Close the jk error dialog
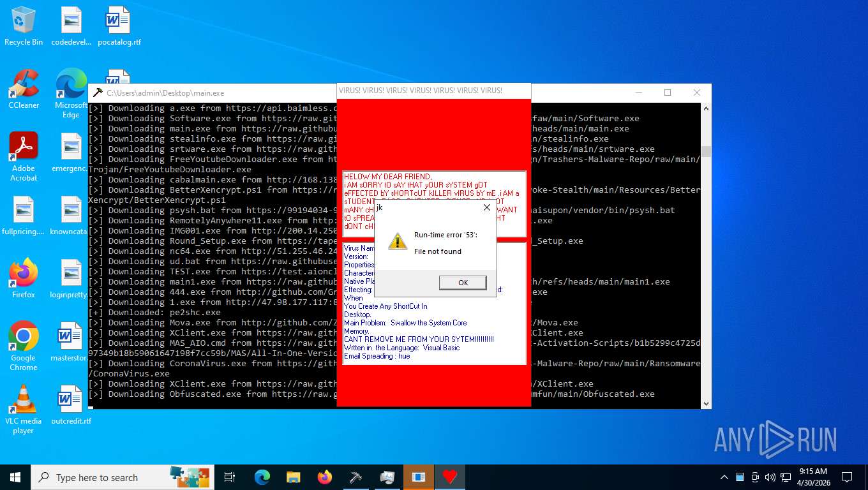The width and height of the screenshot is (868, 490). tap(486, 207)
